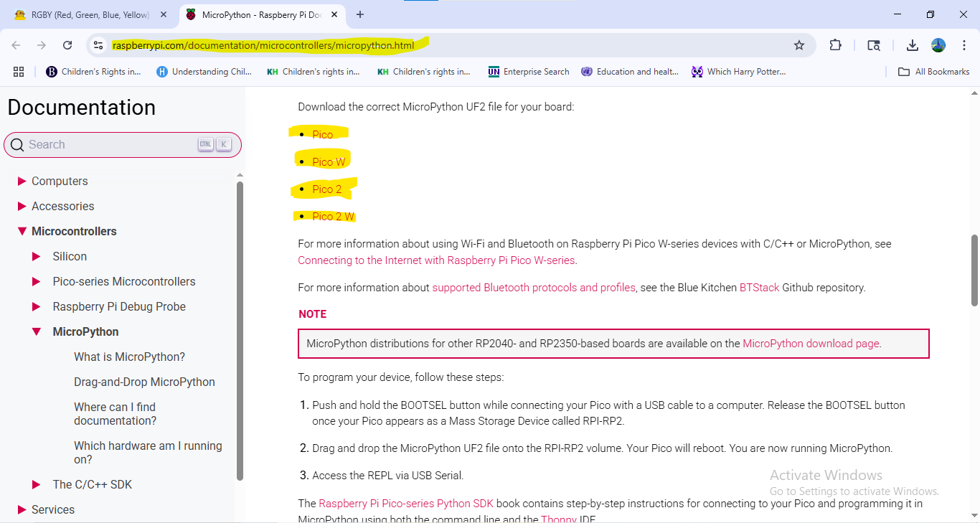Expand Raspberry Pi Debug Probe subsection
980x523 pixels.
pyautogui.click(x=37, y=307)
